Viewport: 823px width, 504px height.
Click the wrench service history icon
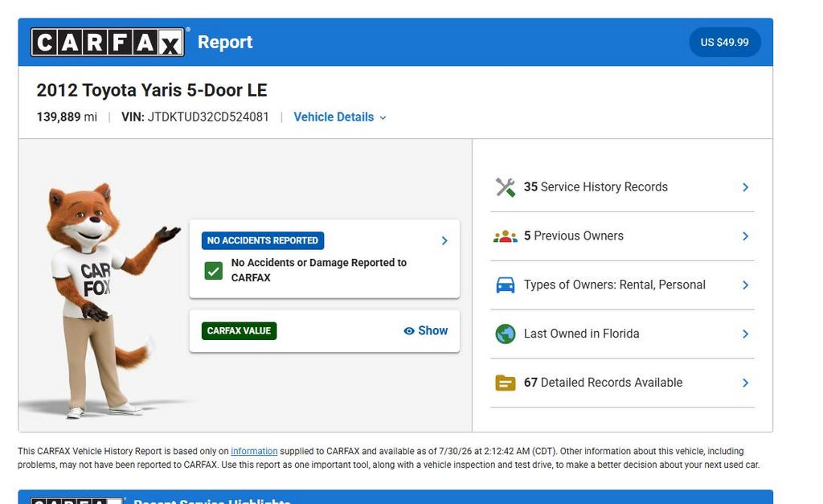(x=506, y=187)
